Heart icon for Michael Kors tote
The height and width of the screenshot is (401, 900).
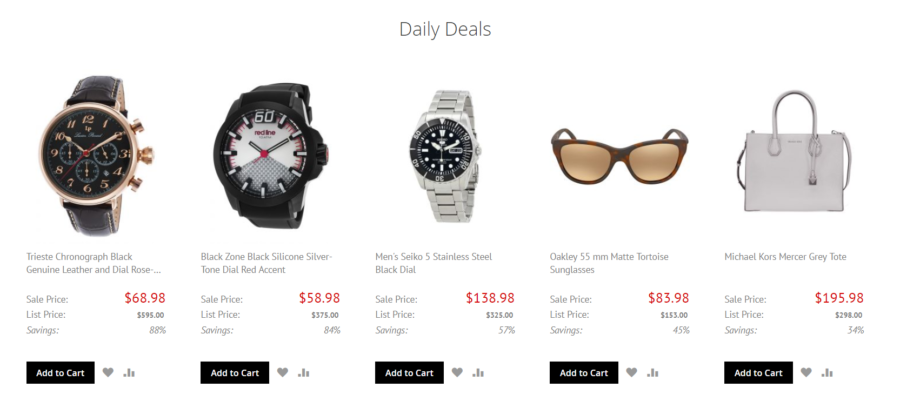[806, 372]
